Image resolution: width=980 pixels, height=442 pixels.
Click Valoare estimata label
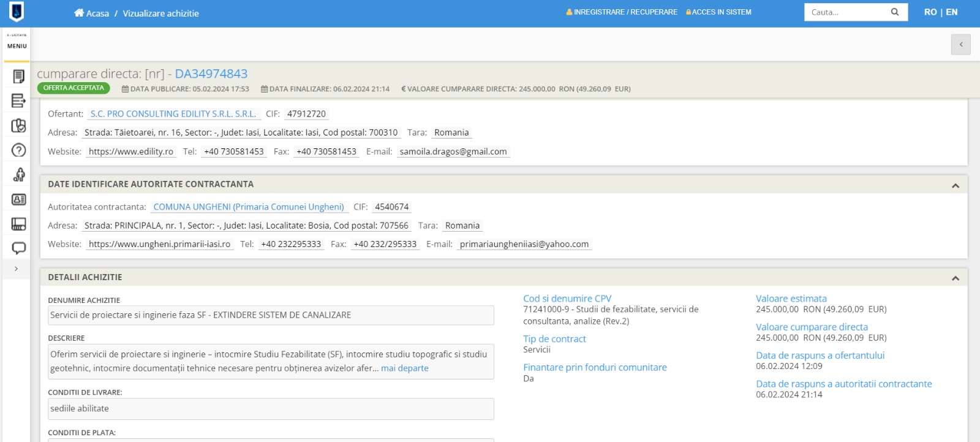791,299
